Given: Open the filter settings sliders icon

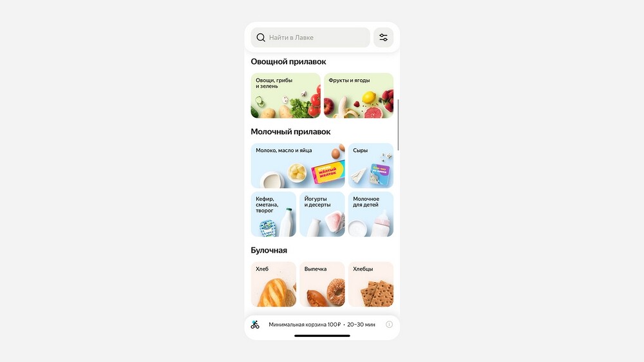Looking at the screenshot, I should point(383,37).
